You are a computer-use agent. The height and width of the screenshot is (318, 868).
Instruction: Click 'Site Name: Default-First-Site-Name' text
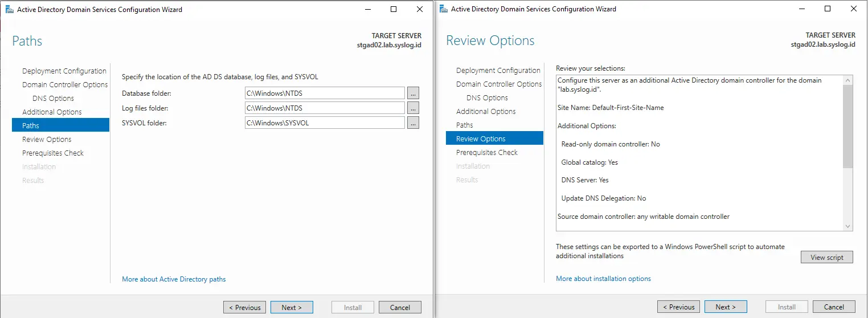tap(611, 108)
